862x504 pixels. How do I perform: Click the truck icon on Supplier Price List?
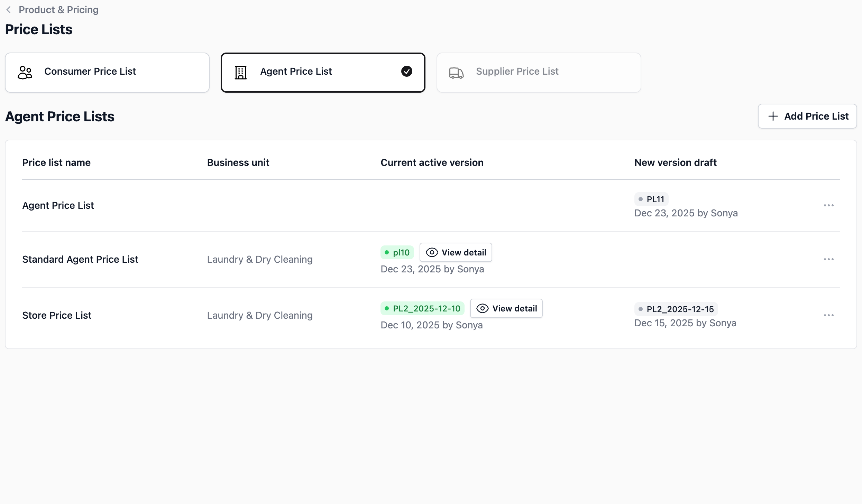(x=456, y=73)
